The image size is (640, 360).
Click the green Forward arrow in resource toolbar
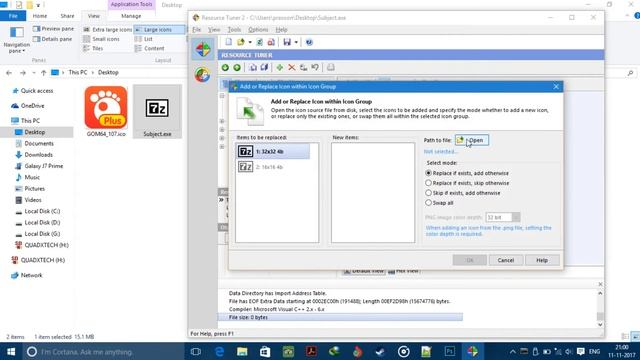[237, 67]
